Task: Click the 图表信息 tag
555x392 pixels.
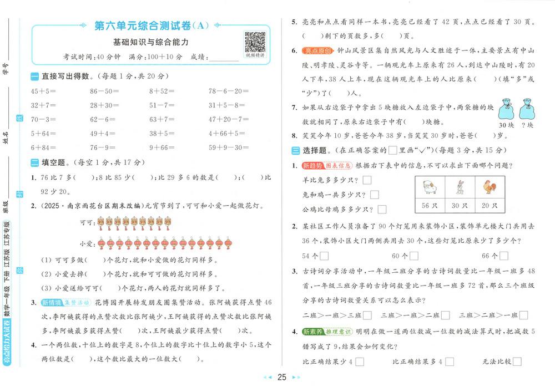Action: (x=338, y=165)
